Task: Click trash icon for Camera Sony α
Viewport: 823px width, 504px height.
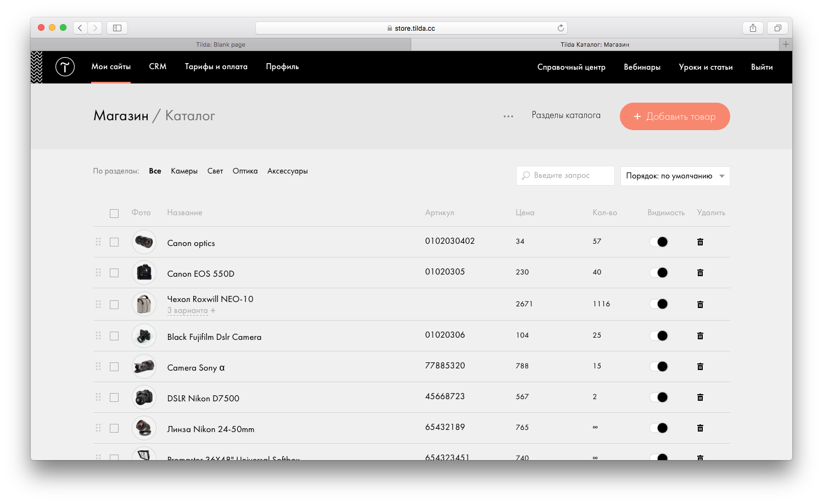Action: pos(700,366)
